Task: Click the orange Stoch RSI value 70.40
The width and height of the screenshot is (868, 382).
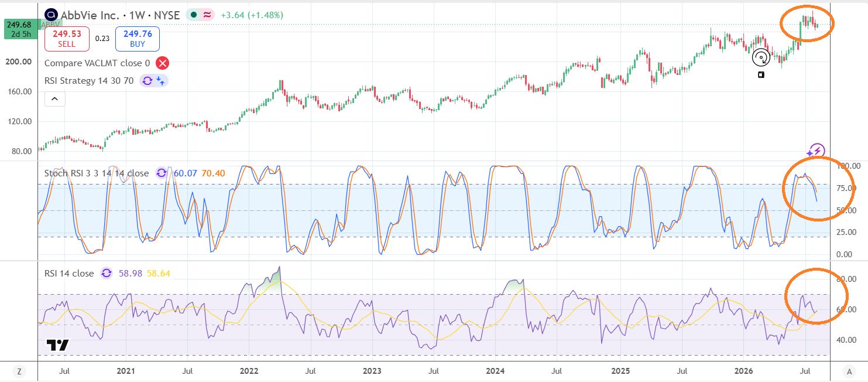Action: point(213,173)
